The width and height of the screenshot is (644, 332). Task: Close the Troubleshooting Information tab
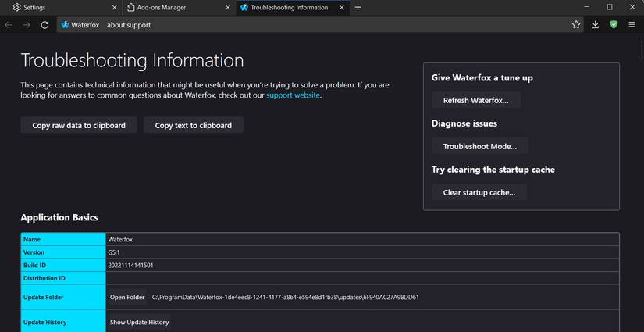[342, 7]
